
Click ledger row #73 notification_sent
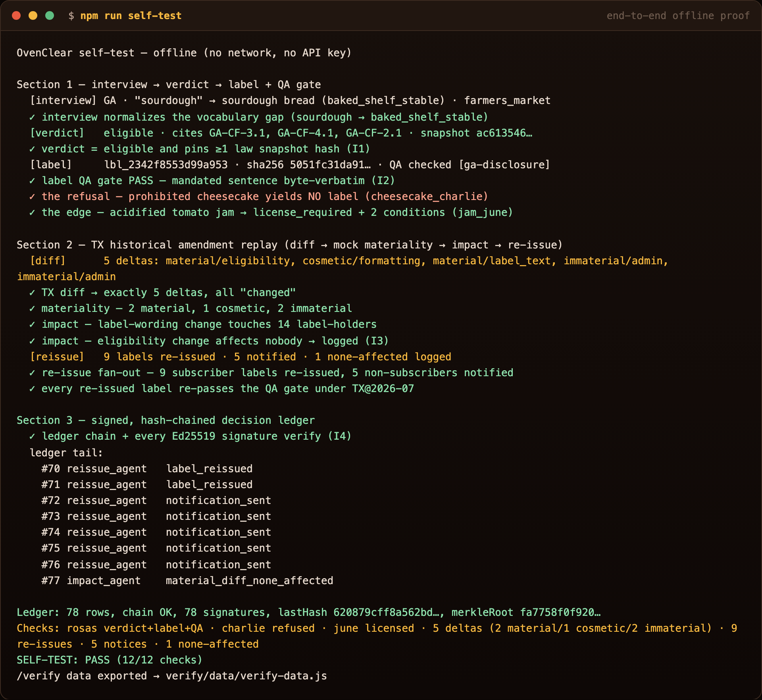[156, 516]
